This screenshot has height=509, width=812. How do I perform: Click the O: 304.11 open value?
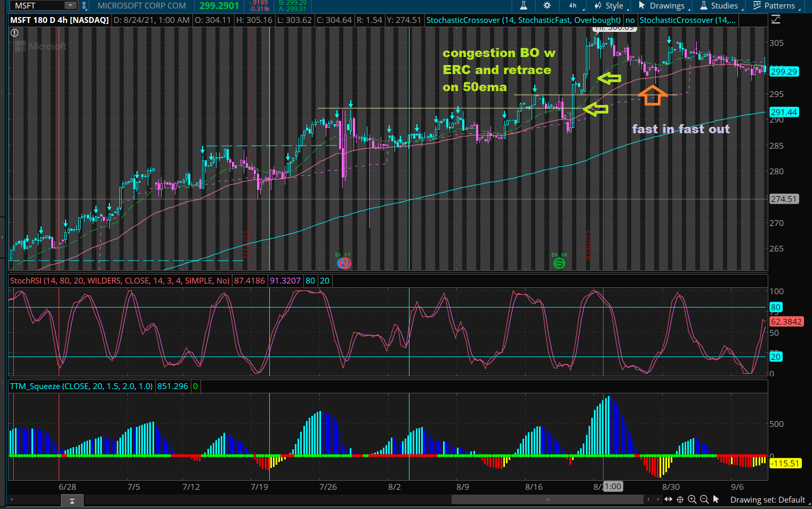click(x=213, y=20)
